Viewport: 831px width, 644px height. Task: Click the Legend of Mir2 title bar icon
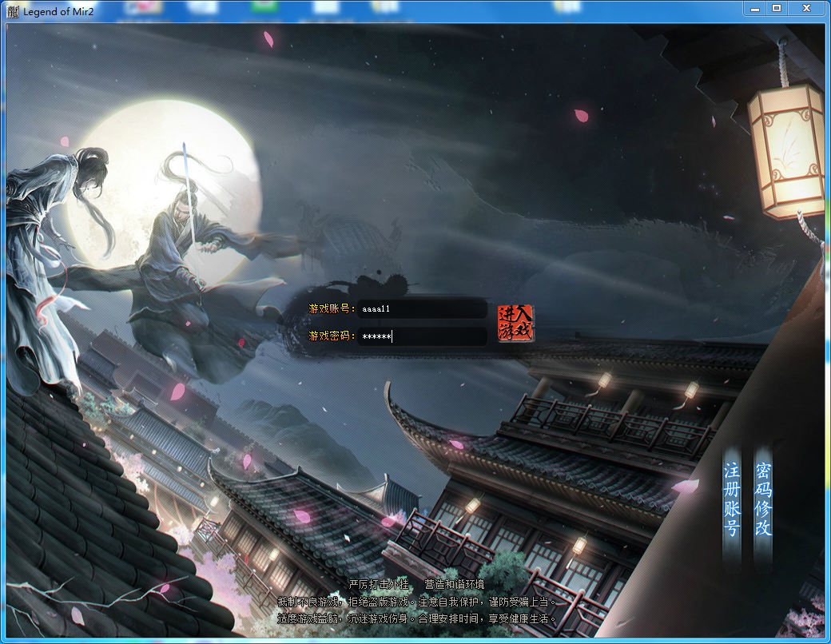[14, 12]
